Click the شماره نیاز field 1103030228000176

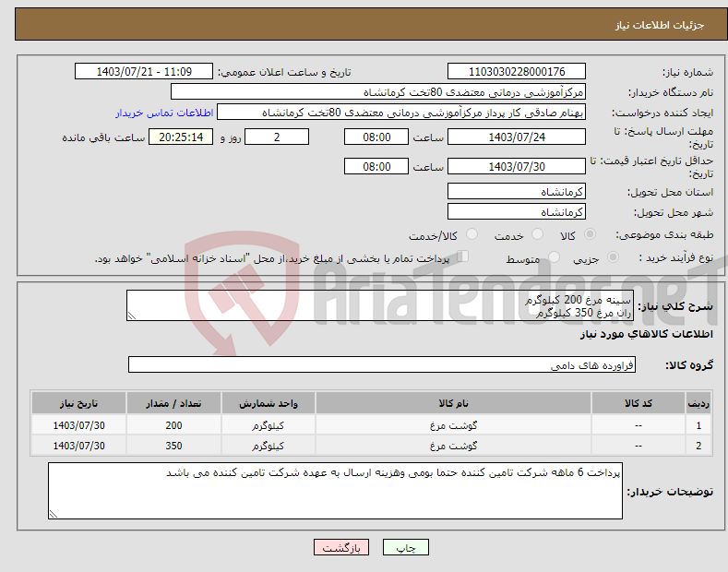[517, 72]
